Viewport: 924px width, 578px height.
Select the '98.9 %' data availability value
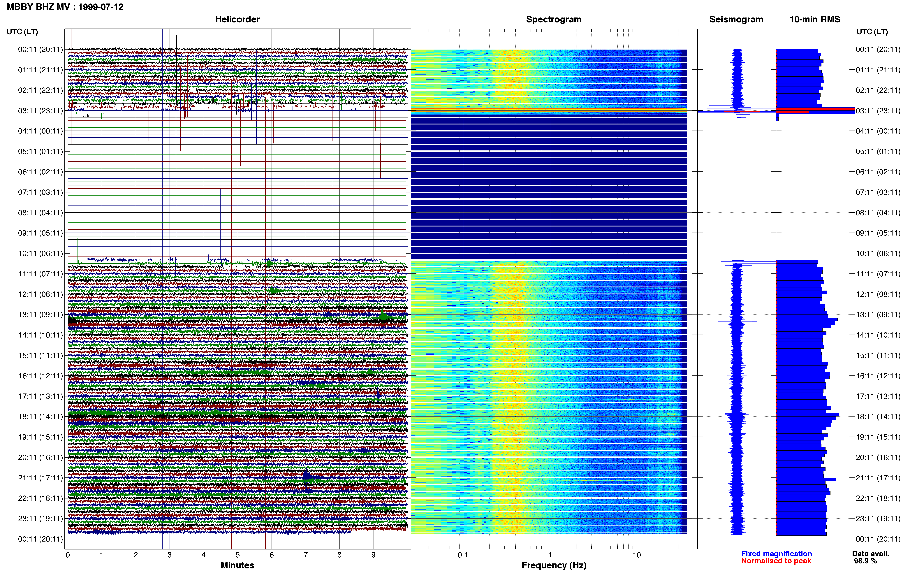pyautogui.click(x=865, y=561)
